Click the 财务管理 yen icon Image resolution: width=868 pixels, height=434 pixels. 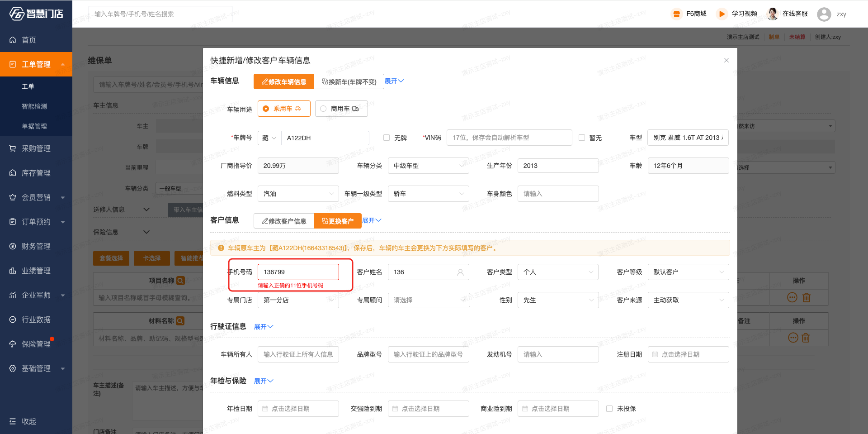(x=13, y=246)
